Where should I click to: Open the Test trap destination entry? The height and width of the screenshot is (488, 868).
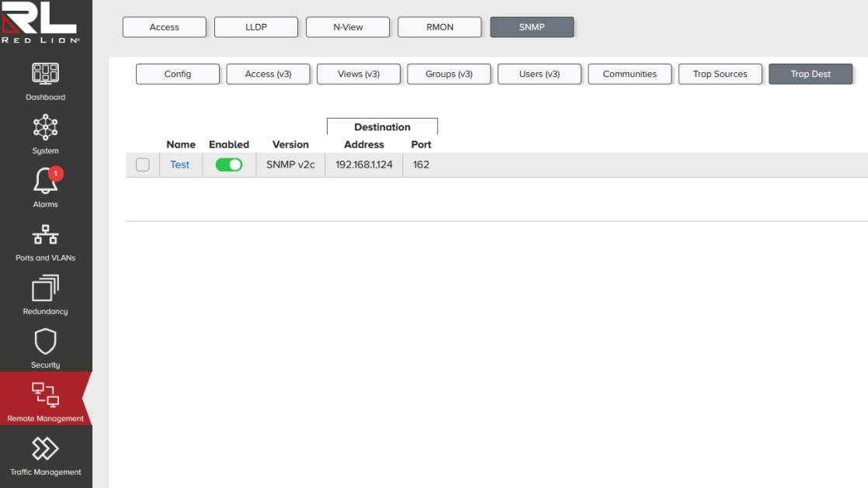[179, 164]
